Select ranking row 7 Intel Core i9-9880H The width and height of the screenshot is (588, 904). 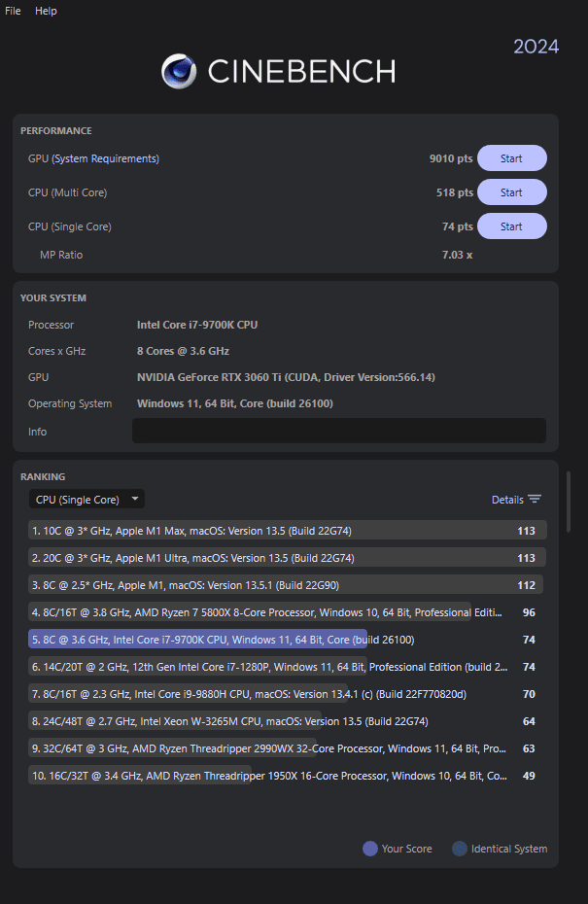pos(287,694)
